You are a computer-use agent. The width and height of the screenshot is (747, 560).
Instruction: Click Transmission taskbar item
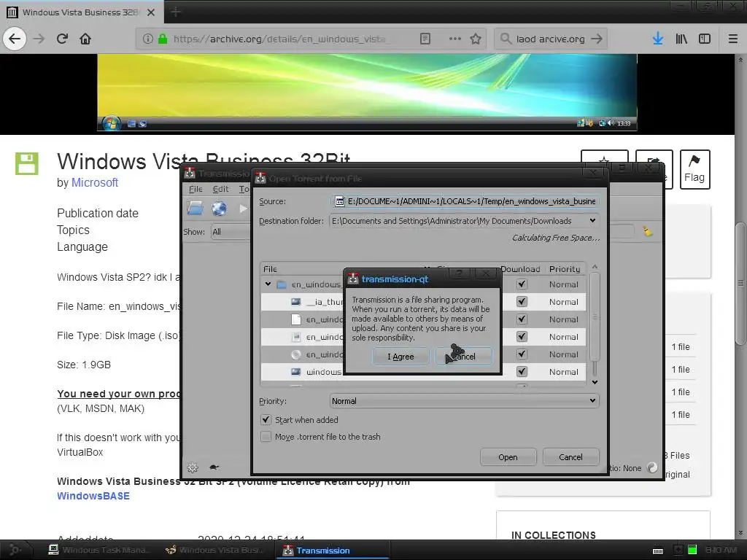[332, 550]
